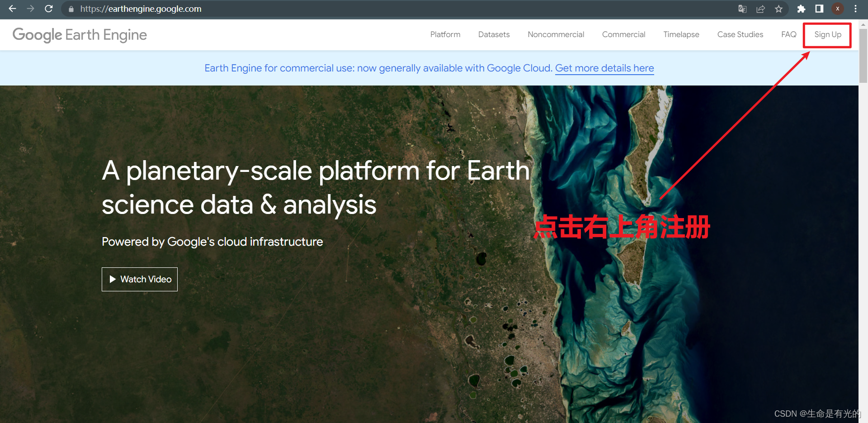Open the Chrome profile avatar
The image size is (868, 423).
(x=838, y=9)
